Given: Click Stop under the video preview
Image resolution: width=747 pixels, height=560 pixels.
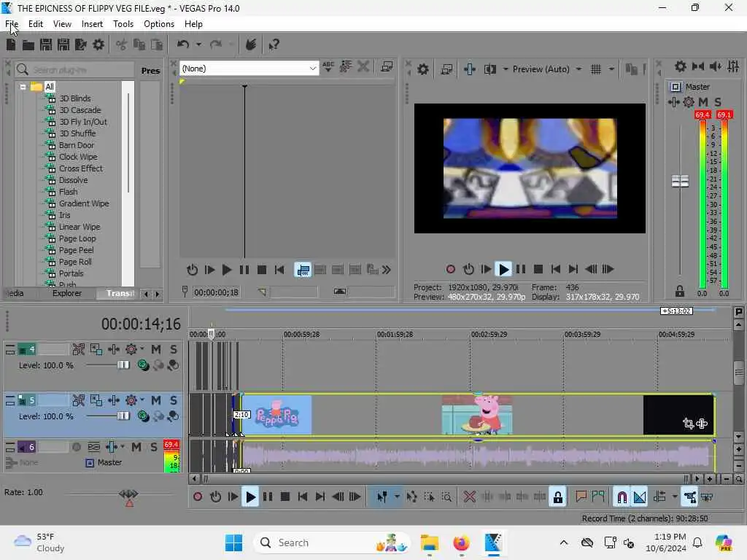Looking at the screenshot, I should click(x=538, y=270).
